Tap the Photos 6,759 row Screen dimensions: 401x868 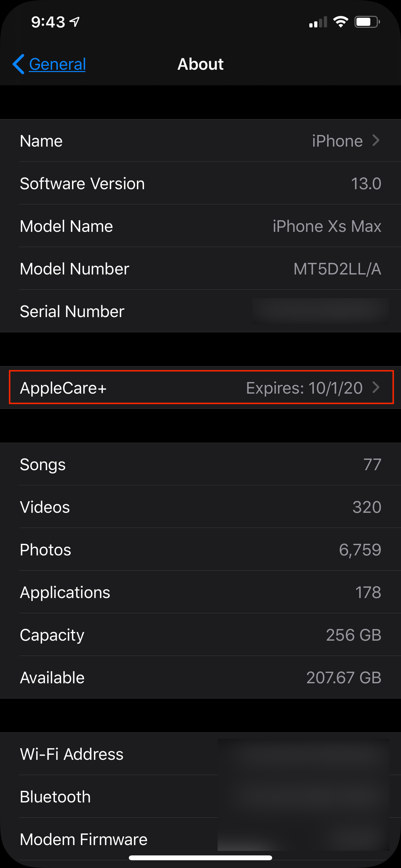coord(201,550)
